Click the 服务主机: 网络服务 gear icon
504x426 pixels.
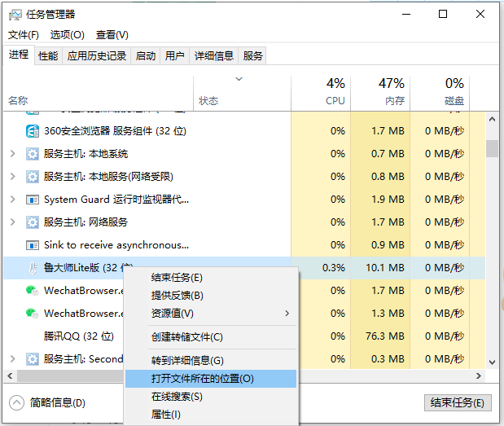(x=33, y=222)
